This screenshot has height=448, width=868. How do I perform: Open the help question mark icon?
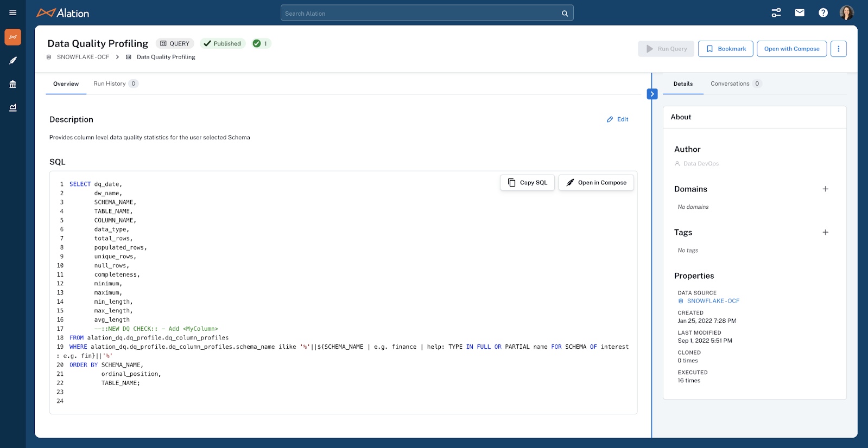[x=823, y=12]
